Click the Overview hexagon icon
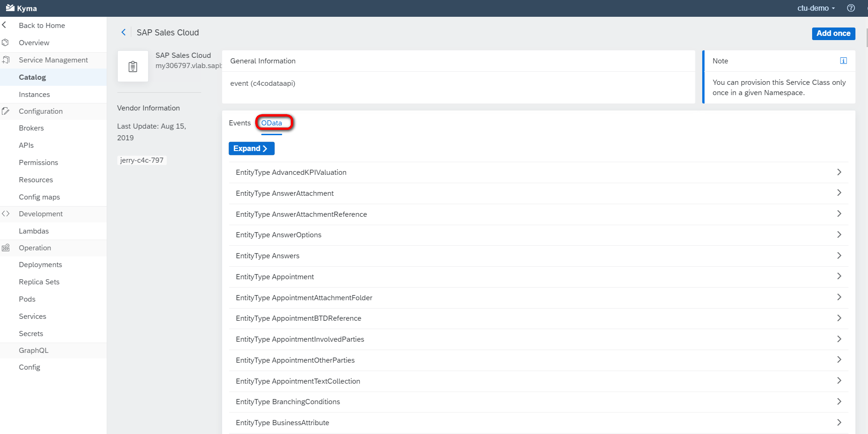 5,42
